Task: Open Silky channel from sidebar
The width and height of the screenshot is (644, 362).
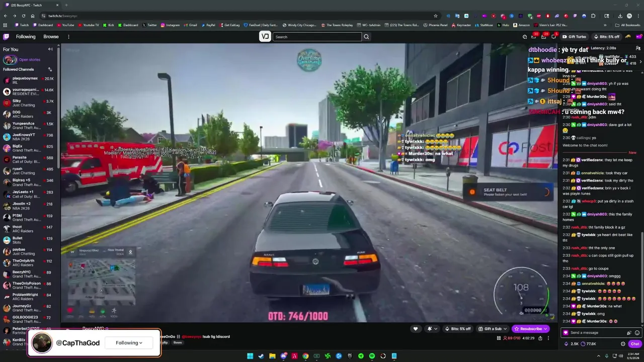Action: 29,103
